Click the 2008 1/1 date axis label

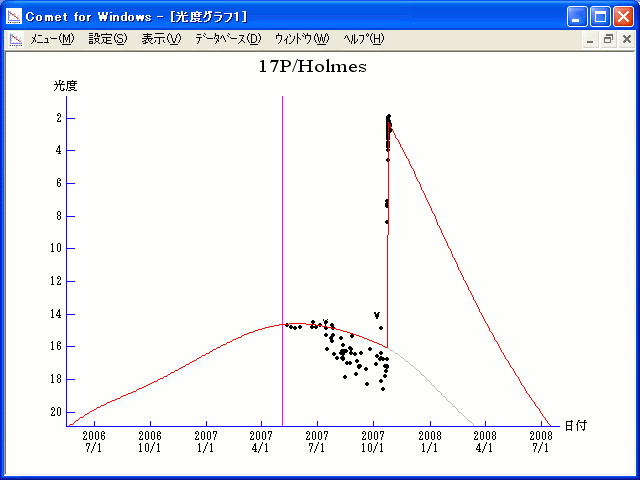(x=430, y=442)
